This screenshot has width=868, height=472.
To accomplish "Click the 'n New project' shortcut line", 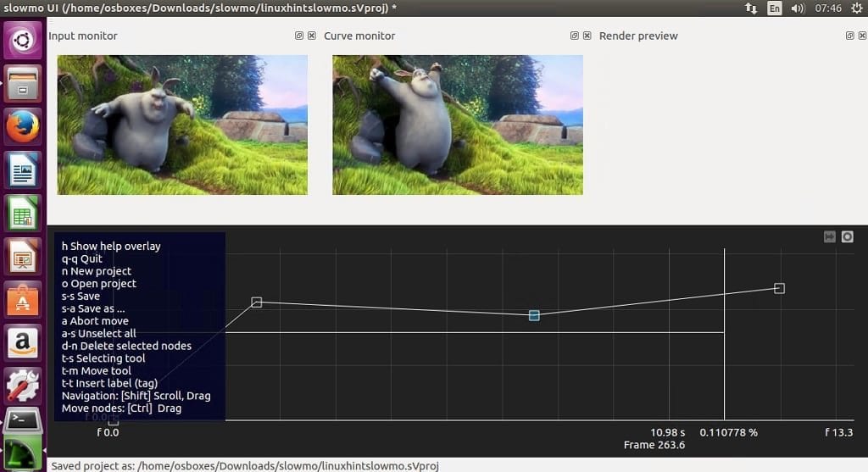I will pos(97,271).
